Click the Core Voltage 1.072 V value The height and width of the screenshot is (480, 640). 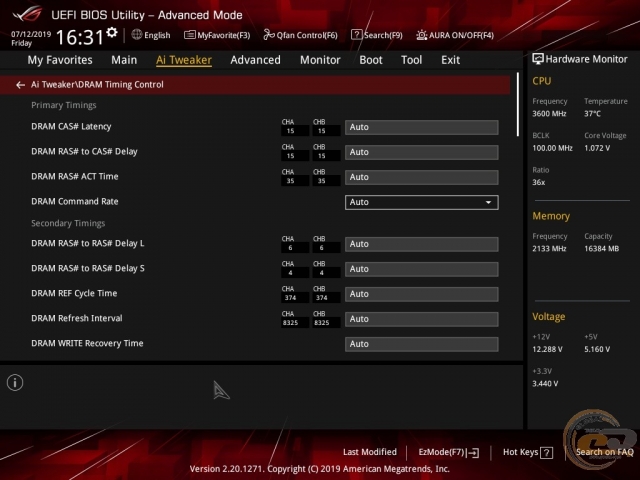click(x=597, y=148)
